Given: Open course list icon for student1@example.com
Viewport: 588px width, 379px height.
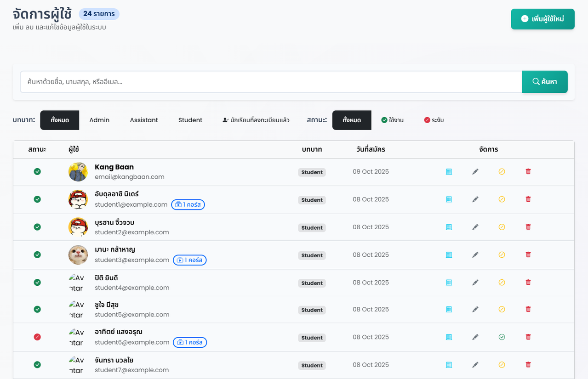Looking at the screenshot, I should [x=449, y=199].
